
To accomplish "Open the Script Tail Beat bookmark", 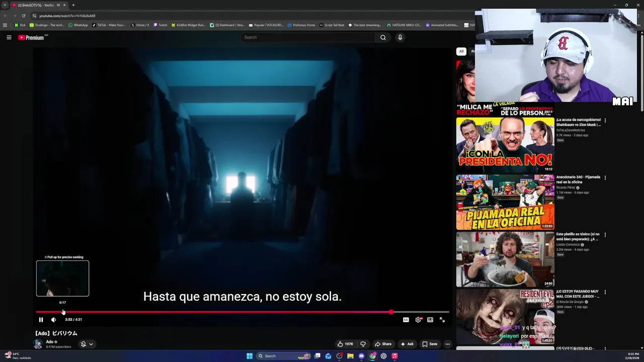I will point(332,25).
